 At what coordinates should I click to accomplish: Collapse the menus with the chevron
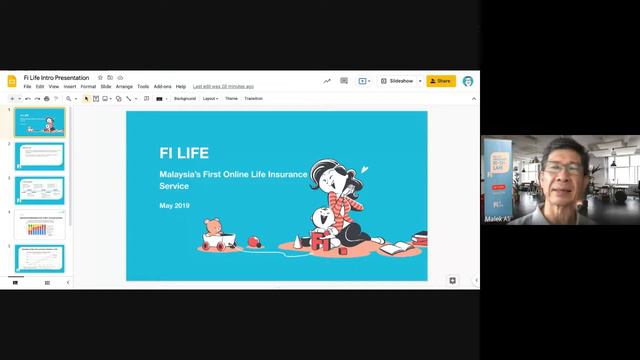pos(473,99)
